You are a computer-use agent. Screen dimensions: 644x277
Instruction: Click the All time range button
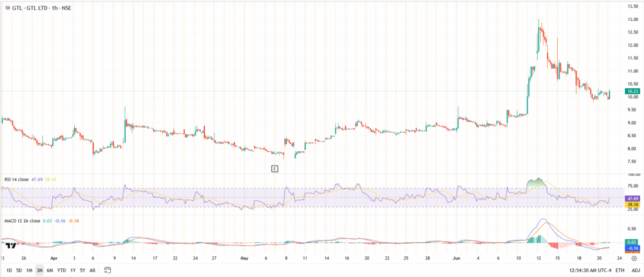(92, 270)
